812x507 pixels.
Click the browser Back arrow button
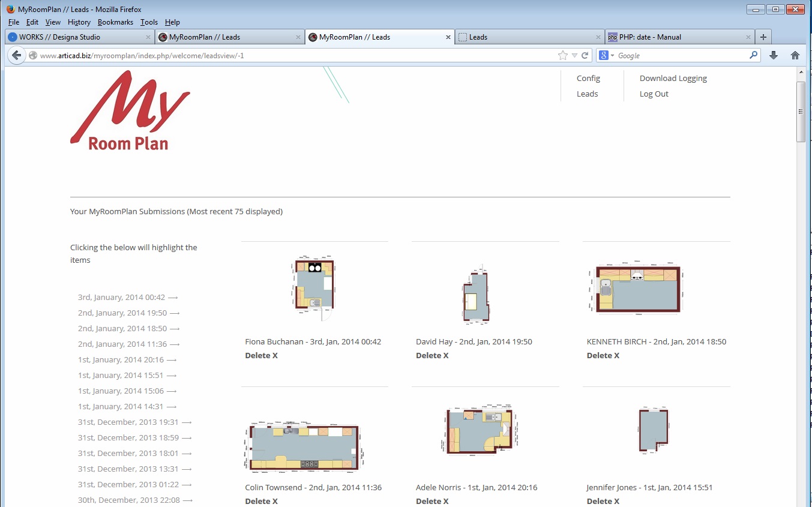(17, 55)
